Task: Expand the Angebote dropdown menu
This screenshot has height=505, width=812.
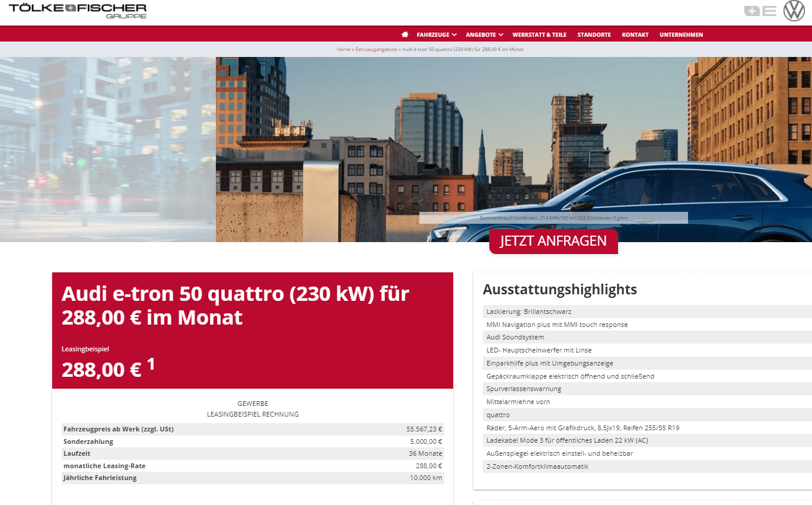Action: coord(485,34)
